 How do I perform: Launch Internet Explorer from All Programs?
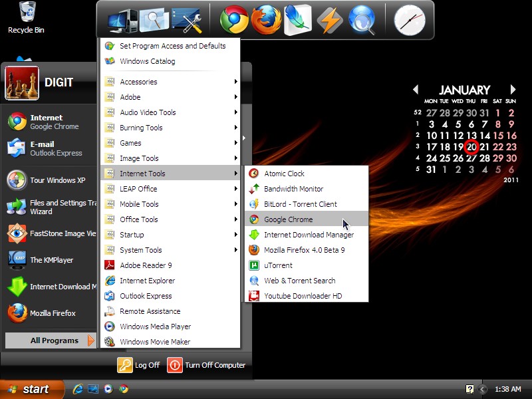(170, 281)
